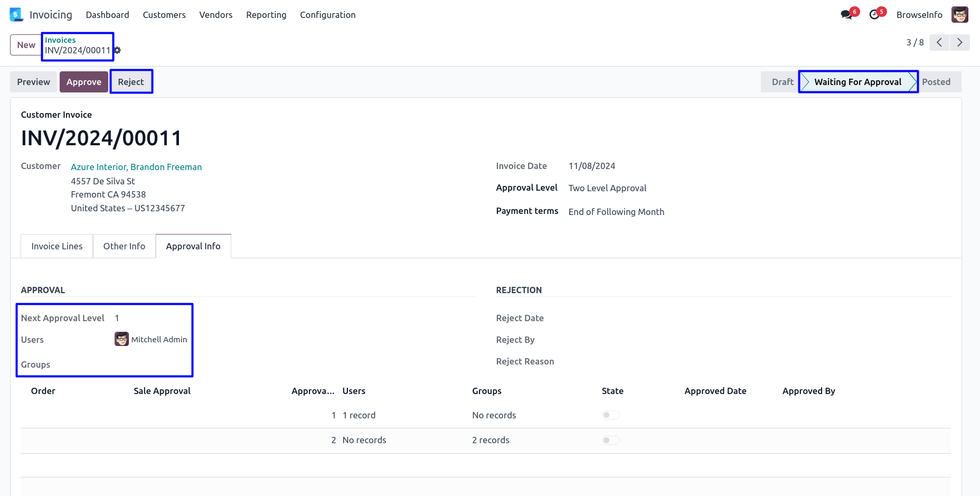
Task: Open Azure Interior, Brandon Freeman customer link
Action: pos(136,167)
